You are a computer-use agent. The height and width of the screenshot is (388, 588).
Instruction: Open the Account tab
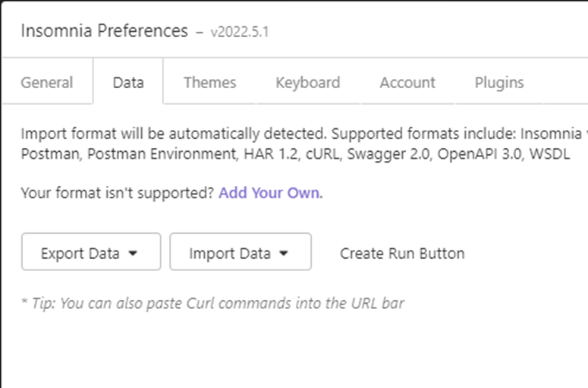coord(407,83)
